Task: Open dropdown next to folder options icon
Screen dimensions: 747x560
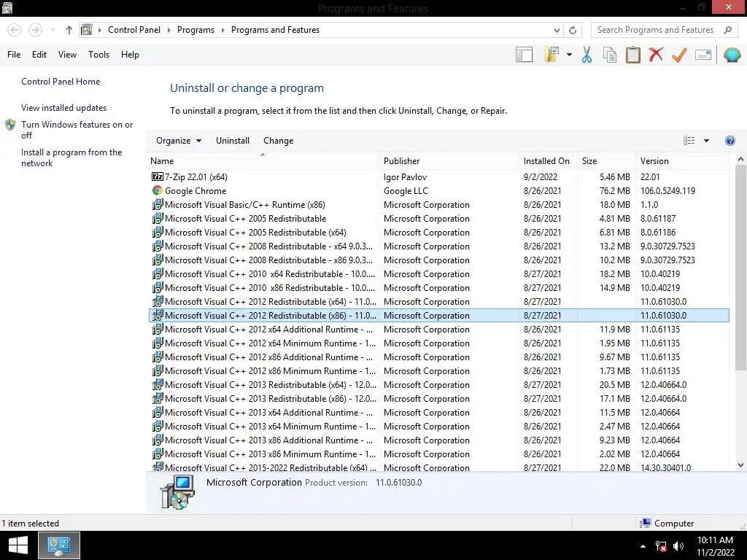Action: pos(569,55)
